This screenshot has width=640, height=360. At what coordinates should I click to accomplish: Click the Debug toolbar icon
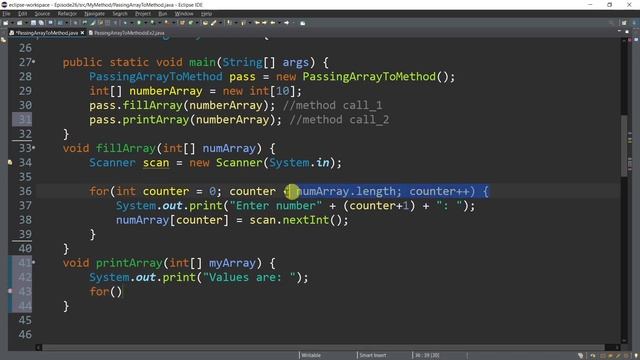pyautogui.click(x=124, y=23)
